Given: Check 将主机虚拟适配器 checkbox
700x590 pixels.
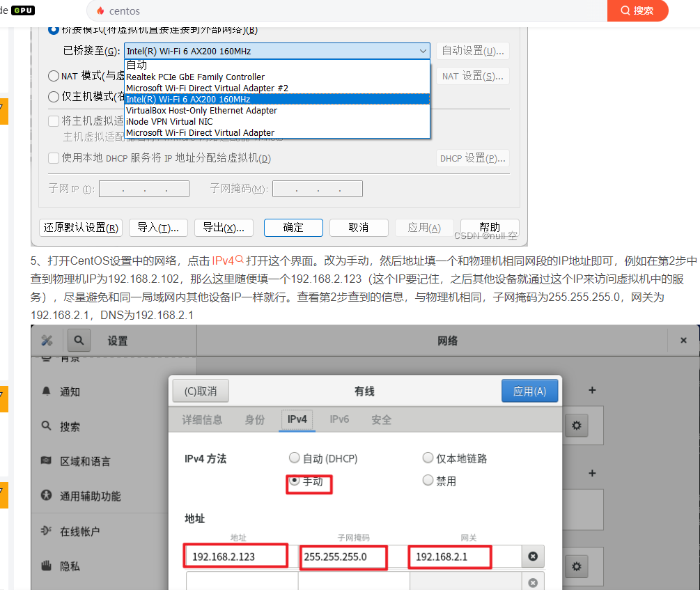Looking at the screenshot, I should (54, 121).
